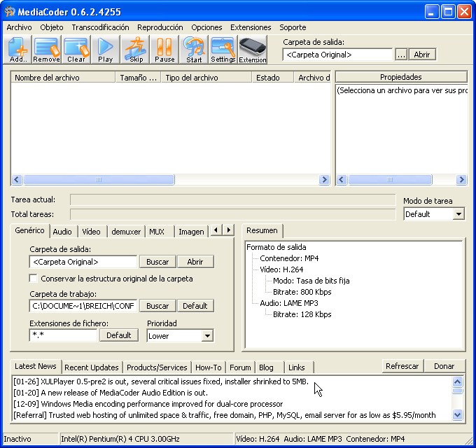Open the Reproducción menu
Viewport: 476px width, 448px height.
[x=160, y=27]
